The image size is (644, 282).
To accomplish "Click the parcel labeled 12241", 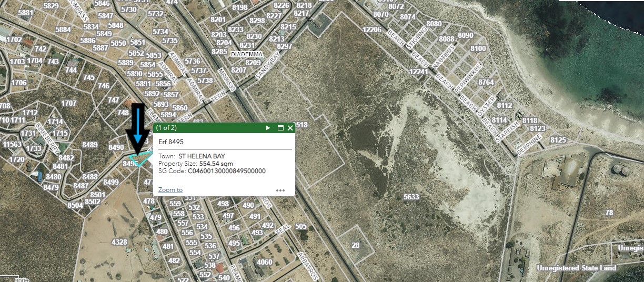I will click(418, 72).
